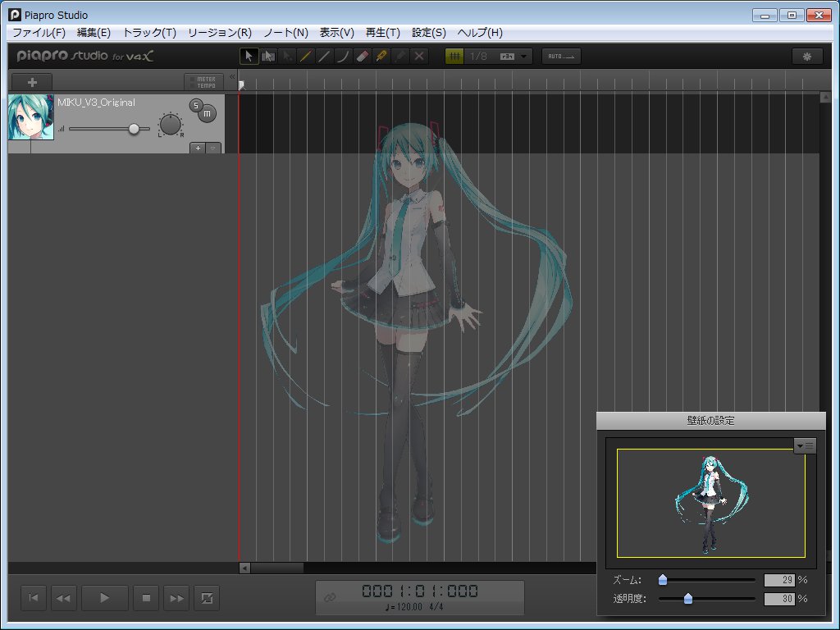
Task: Go to start with skip-back button
Action: pyautogui.click(x=33, y=598)
